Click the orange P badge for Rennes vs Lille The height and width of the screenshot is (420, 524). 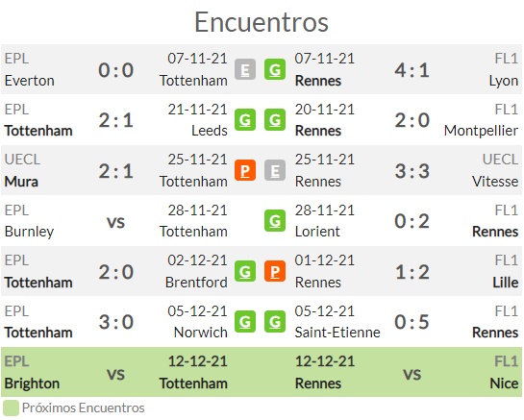275,271
